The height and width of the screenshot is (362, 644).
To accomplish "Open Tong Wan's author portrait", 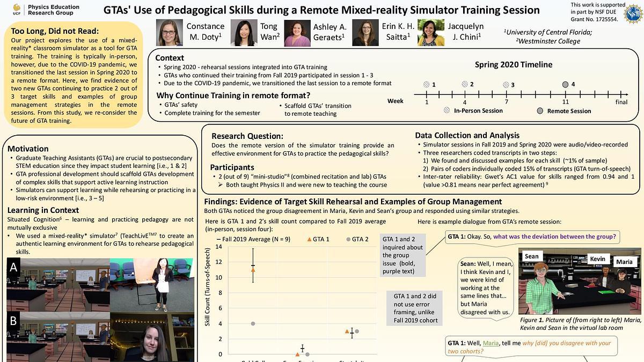I will [x=244, y=33].
